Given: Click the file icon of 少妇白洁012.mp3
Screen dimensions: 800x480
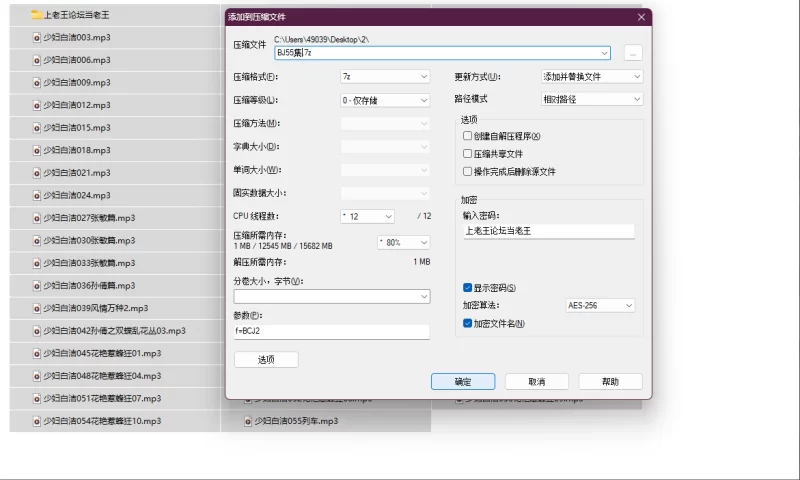Looking at the screenshot, I should (36, 105).
